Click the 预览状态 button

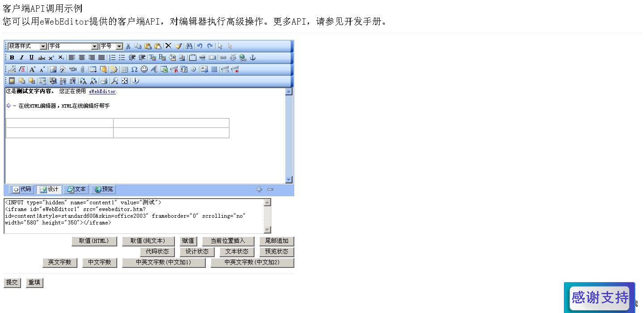click(x=277, y=252)
